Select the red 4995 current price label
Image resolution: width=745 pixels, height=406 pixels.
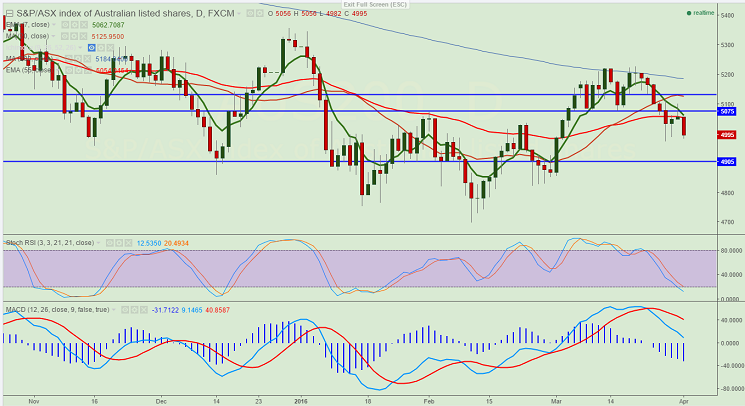[727, 135]
